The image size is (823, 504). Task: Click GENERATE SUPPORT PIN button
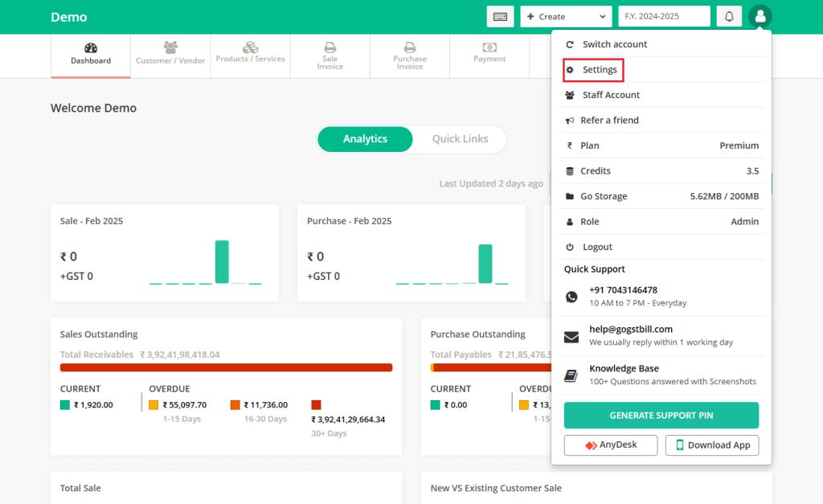coord(661,416)
